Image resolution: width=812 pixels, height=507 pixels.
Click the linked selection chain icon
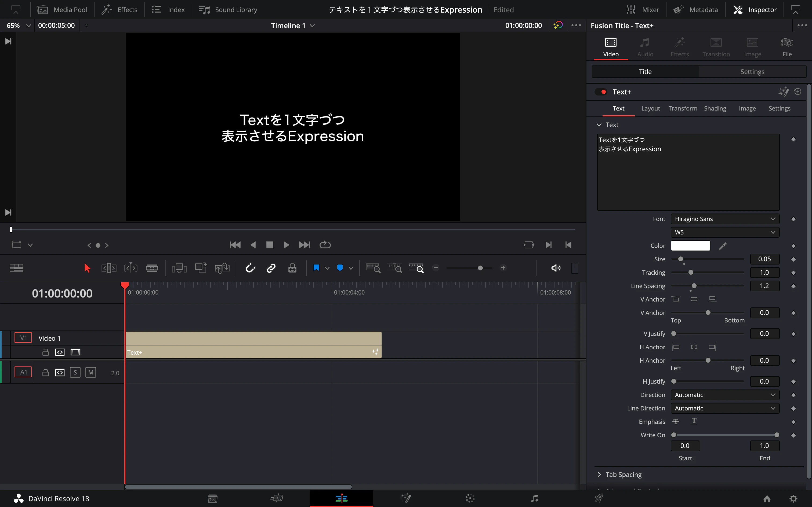pos(271,268)
